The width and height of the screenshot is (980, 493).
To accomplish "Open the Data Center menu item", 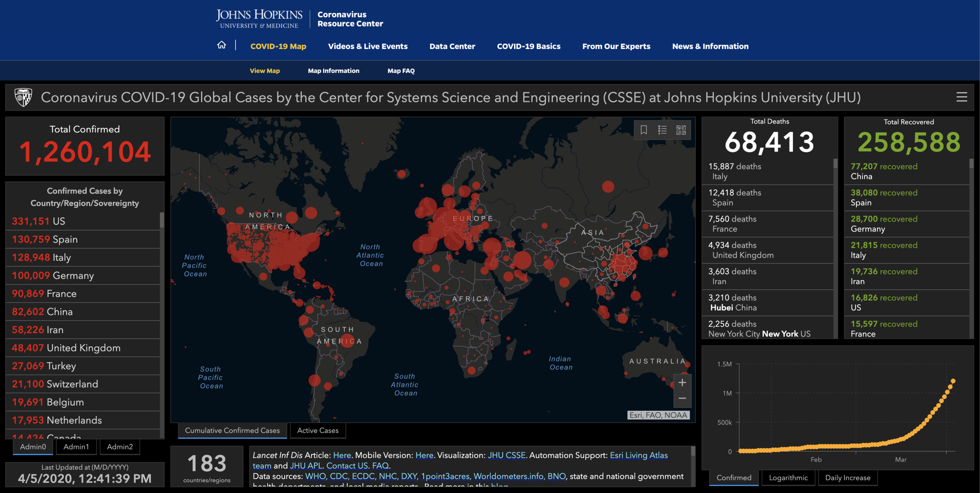I will coord(452,46).
